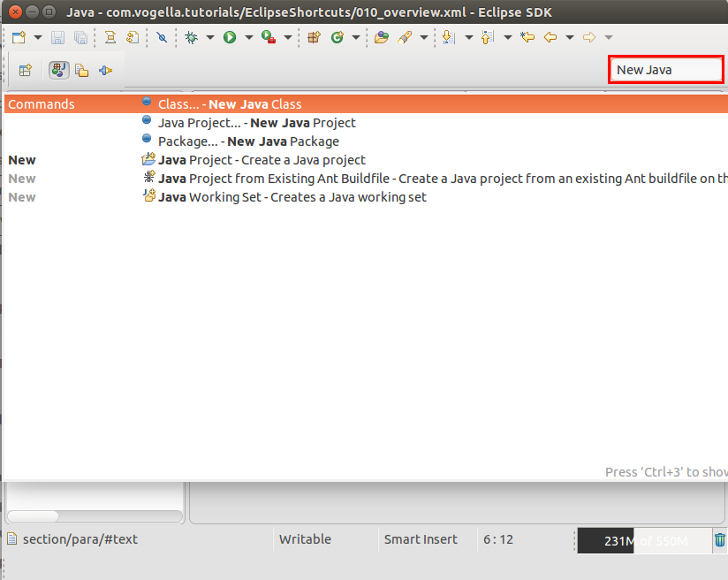728x580 pixels.
Task: Open the Debug dropdown arrow
Action: (210, 37)
